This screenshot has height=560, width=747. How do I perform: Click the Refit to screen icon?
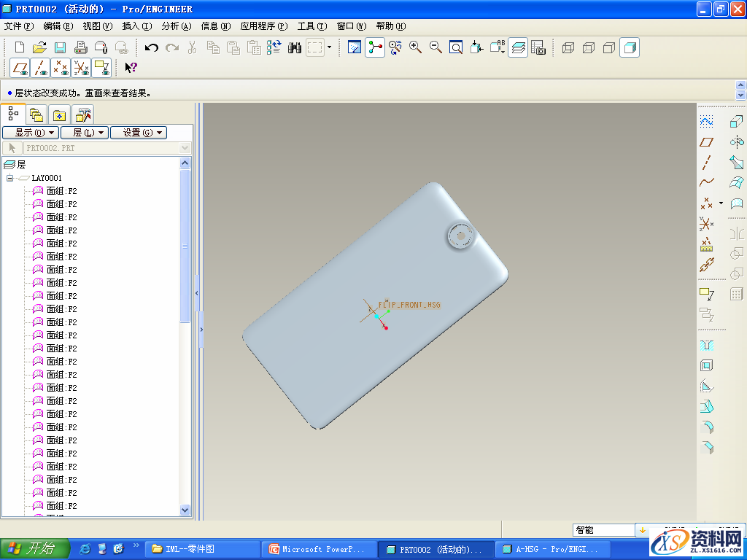[456, 47]
